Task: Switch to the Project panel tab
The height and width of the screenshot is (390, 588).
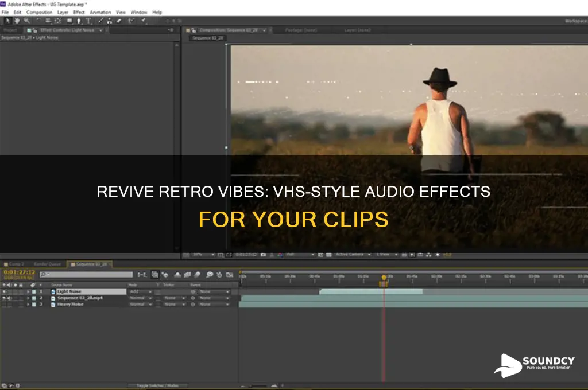Action: [10, 30]
